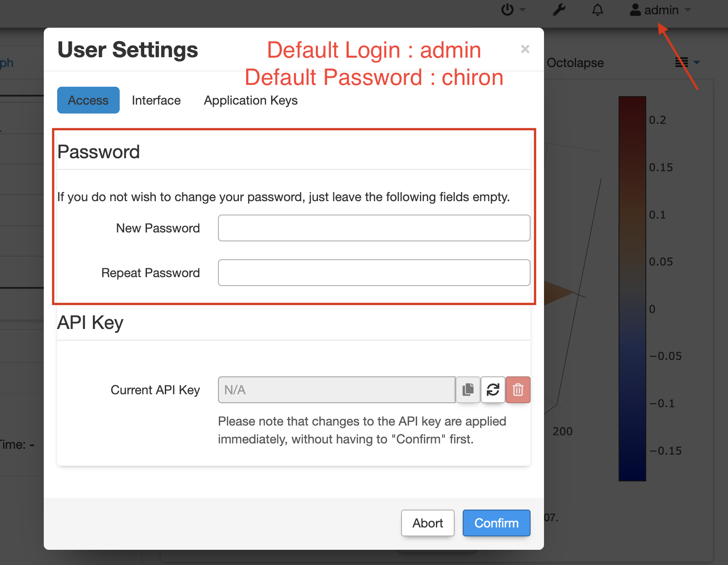
Task: Switch to the Access tab
Action: pyautogui.click(x=88, y=100)
